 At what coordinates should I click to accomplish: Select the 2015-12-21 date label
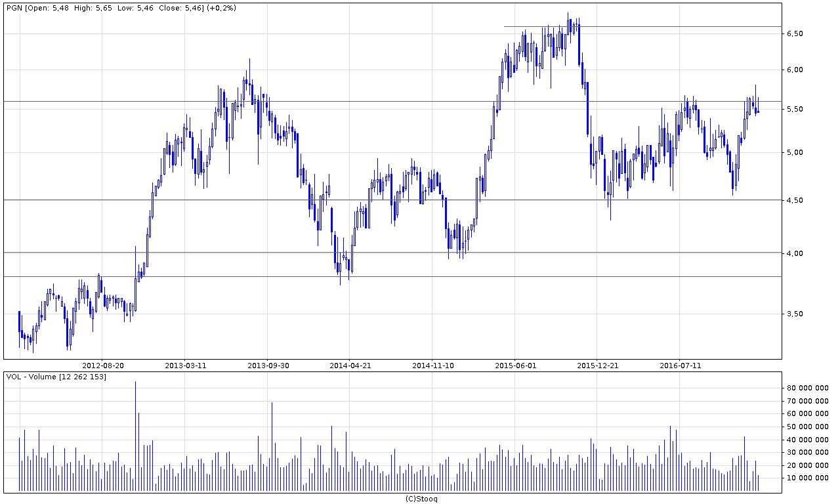tap(597, 366)
